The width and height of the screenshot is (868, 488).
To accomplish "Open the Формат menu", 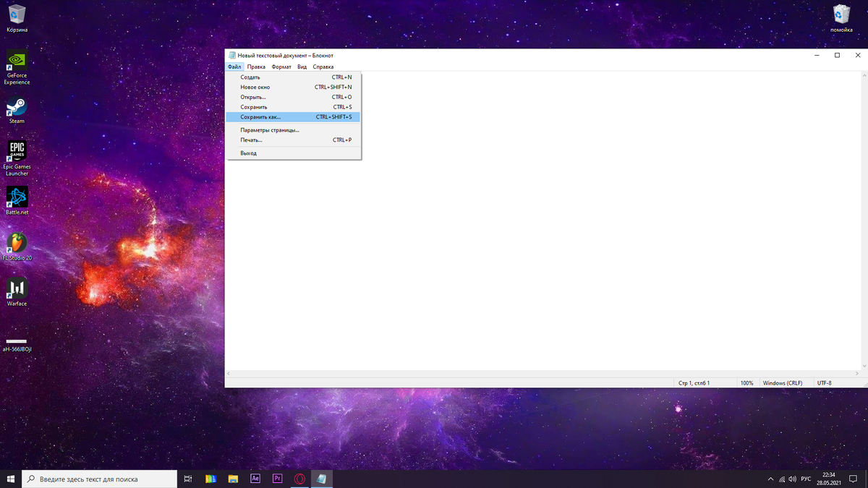I will tap(281, 67).
